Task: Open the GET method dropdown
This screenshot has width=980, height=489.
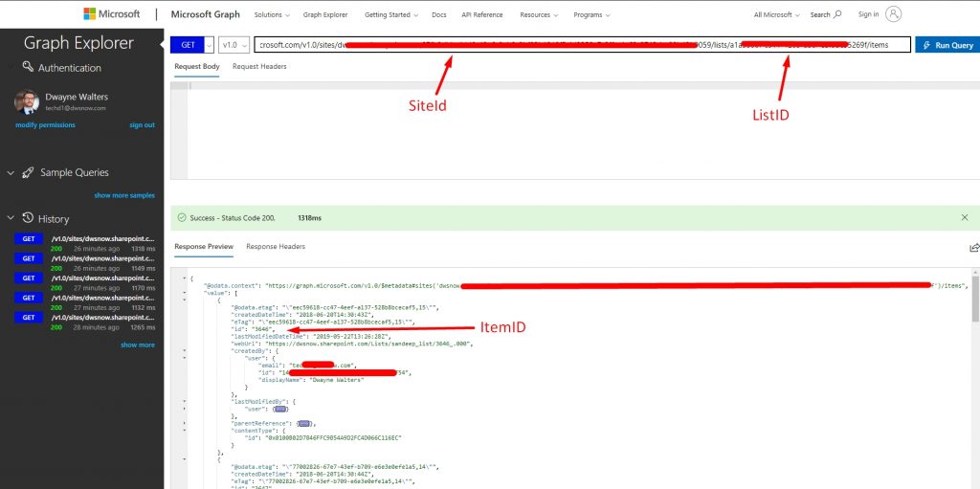Action: coord(210,45)
